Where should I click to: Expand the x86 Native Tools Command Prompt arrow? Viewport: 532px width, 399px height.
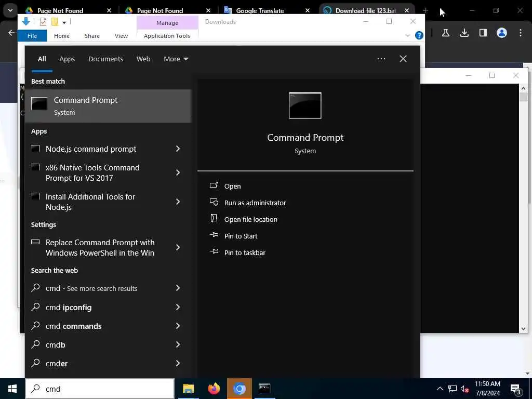point(178,172)
